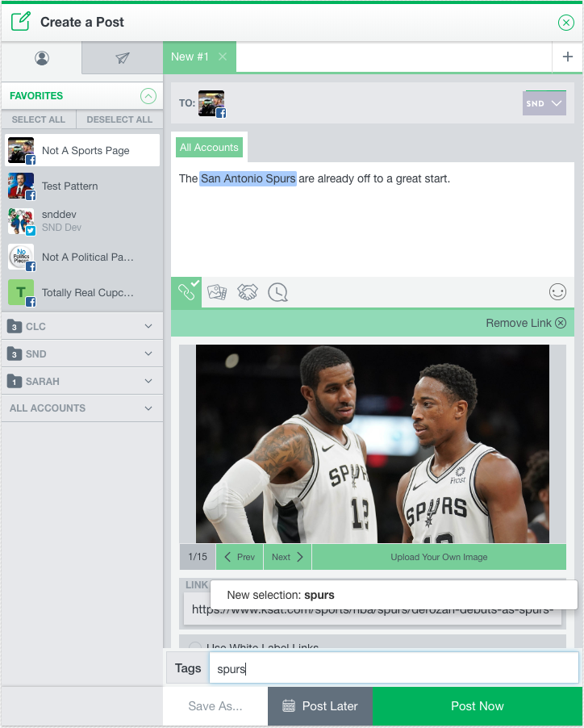This screenshot has width=584, height=728.
Task: Expand the SARAH folder
Action: [82, 381]
